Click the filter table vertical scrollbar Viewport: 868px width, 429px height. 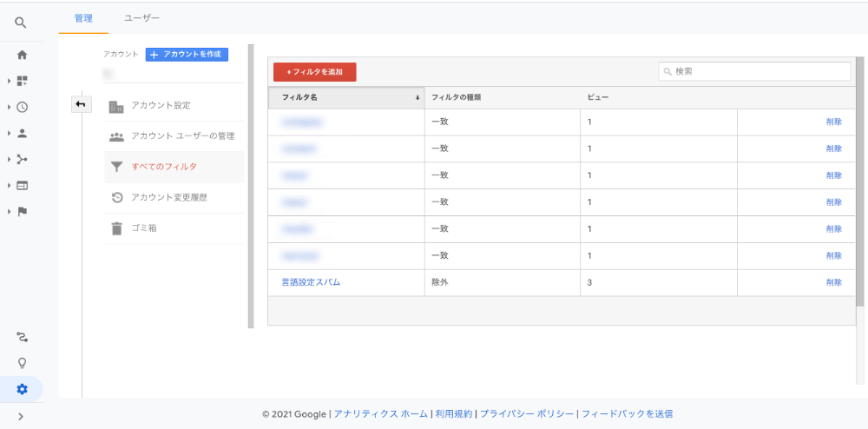859,181
